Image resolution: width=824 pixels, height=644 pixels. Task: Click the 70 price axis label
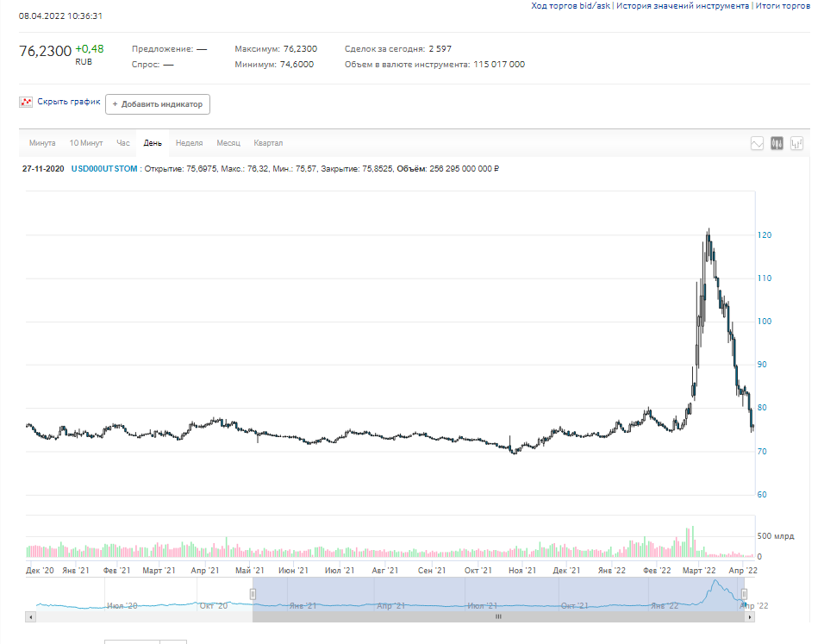coord(762,451)
